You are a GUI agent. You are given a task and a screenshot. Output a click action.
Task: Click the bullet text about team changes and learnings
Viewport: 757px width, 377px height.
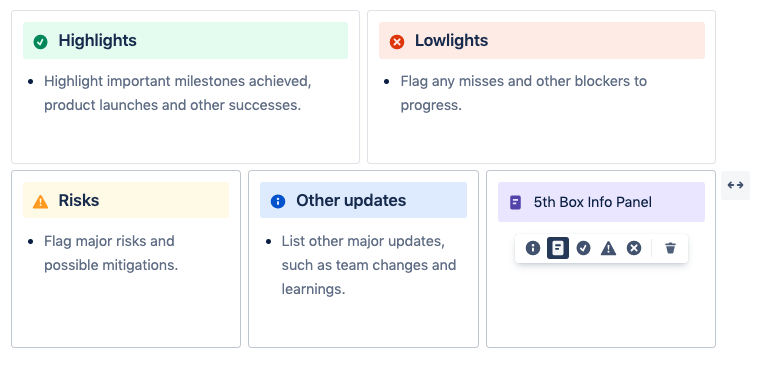pyautogui.click(x=369, y=265)
